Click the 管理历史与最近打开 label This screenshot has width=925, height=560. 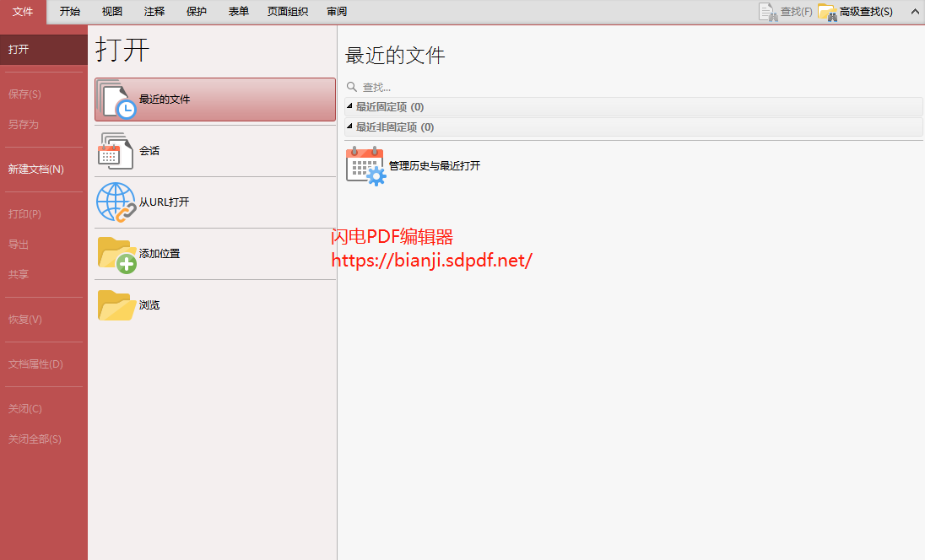(x=435, y=165)
